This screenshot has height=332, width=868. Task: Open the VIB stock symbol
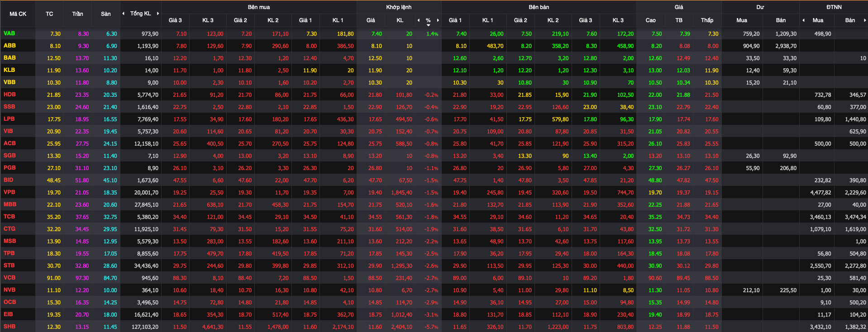pyautogui.click(x=8, y=131)
